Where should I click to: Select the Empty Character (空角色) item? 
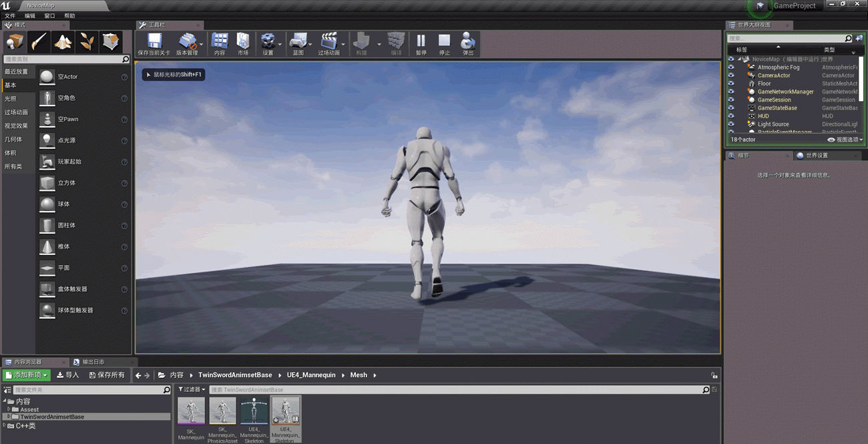(x=83, y=98)
